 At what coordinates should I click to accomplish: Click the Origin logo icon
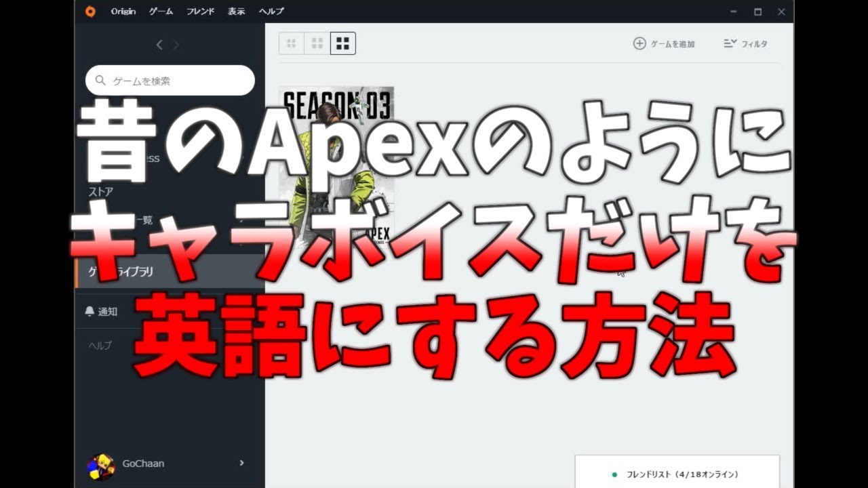[x=90, y=12]
